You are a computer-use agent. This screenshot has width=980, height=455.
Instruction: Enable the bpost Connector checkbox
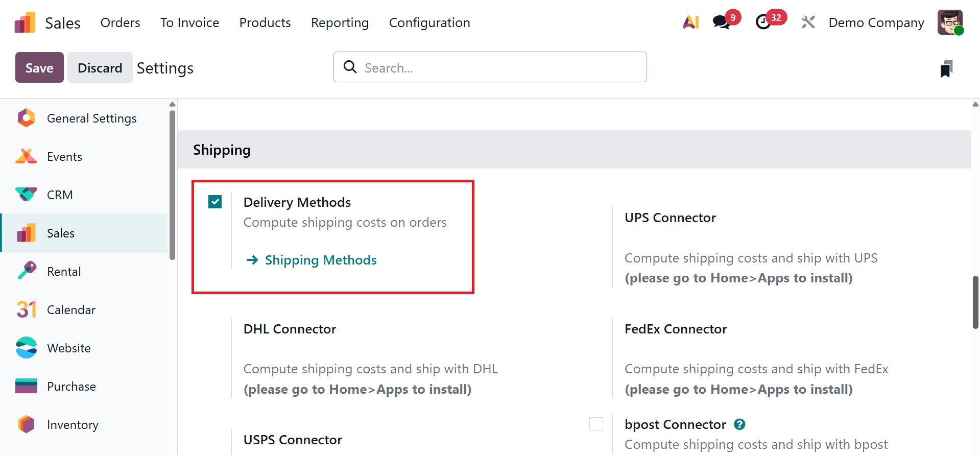(x=596, y=424)
